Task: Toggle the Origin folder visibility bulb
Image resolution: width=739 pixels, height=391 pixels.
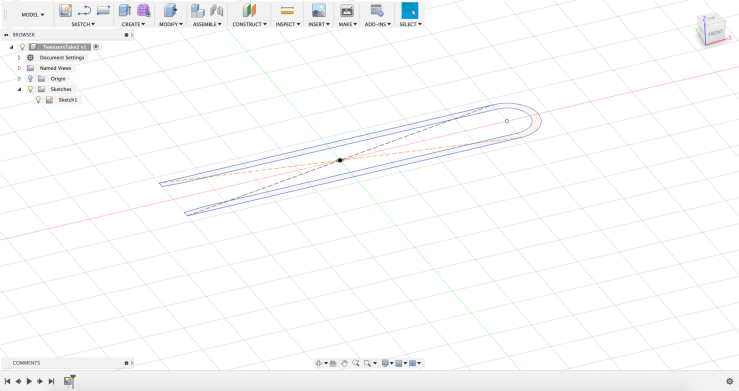Action: 30,79
